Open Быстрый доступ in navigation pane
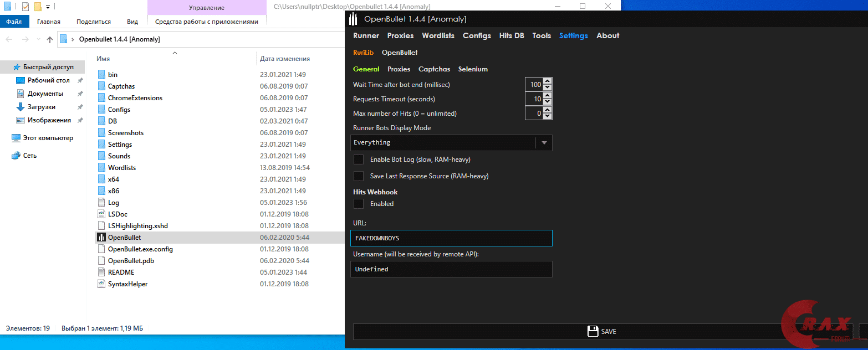This screenshot has height=350, width=868. pyautogui.click(x=48, y=66)
